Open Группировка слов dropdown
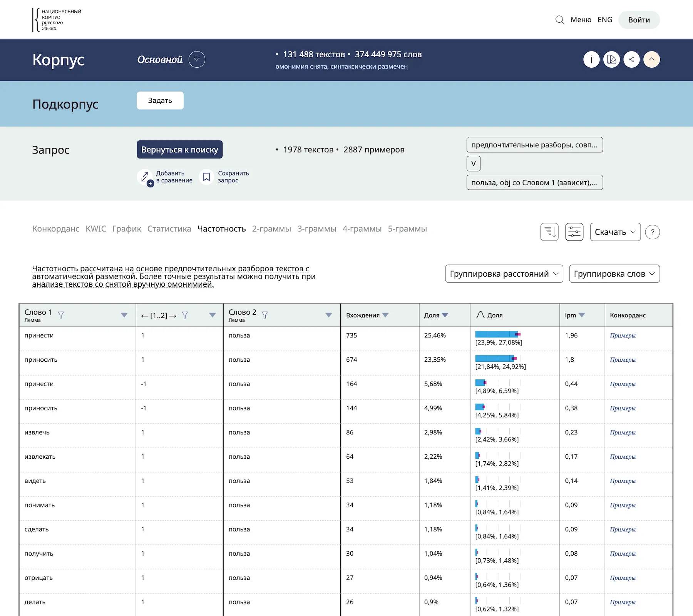 pyautogui.click(x=614, y=274)
